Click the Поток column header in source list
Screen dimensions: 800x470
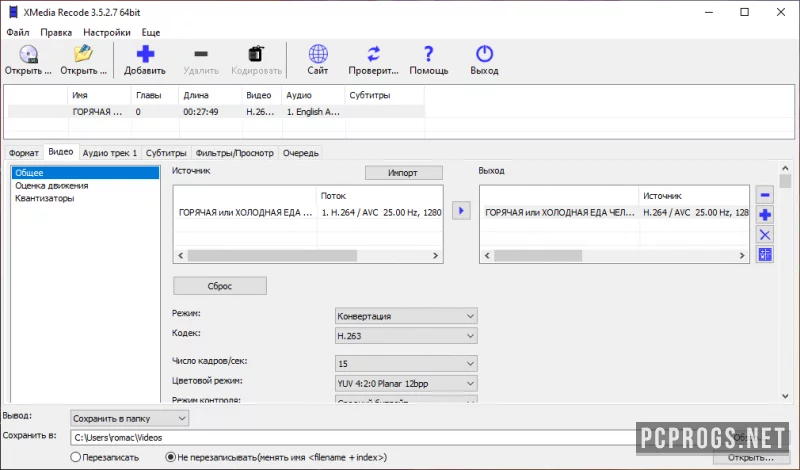pos(380,195)
